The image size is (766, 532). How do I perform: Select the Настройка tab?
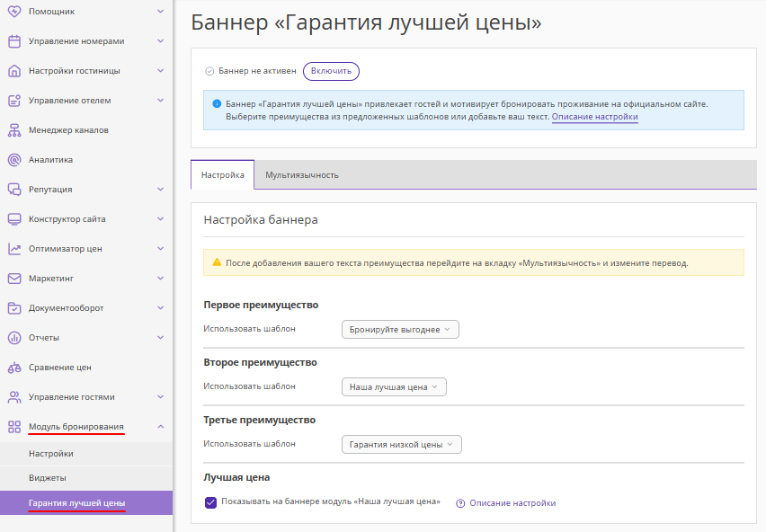click(223, 174)
